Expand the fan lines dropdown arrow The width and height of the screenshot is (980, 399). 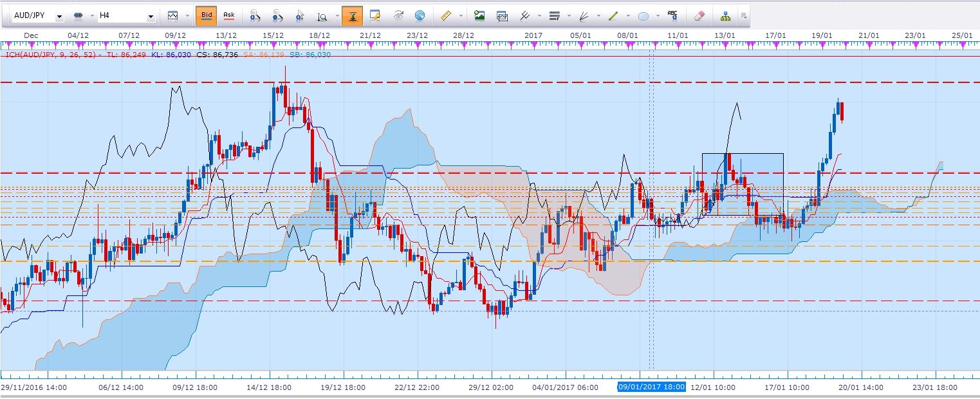598,15
